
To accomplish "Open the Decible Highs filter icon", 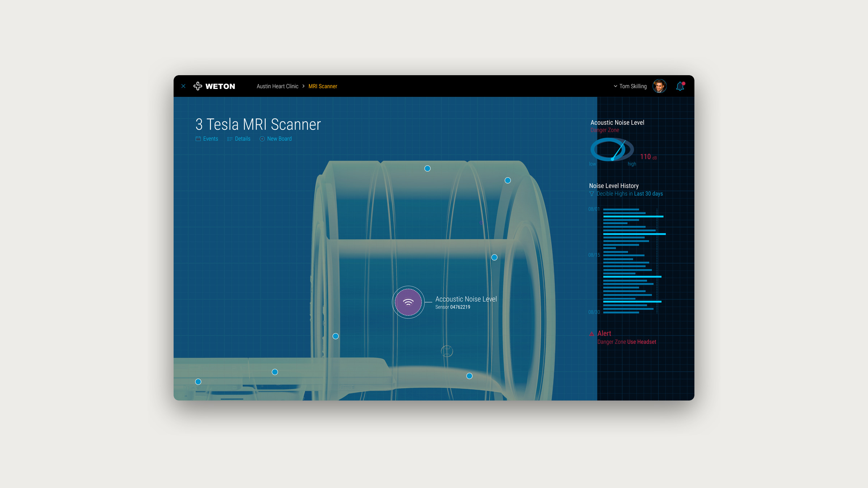I will (592, 194).
